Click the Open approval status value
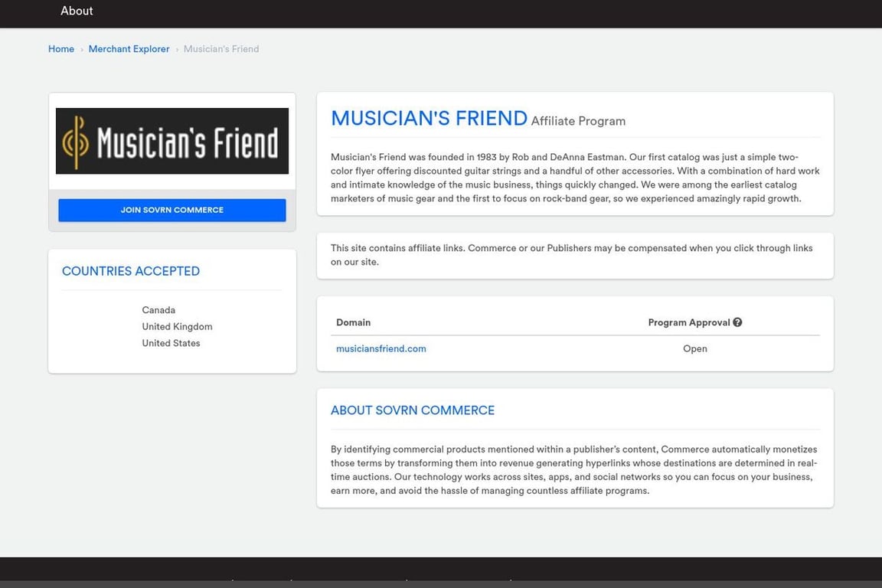 click(694, 349)
